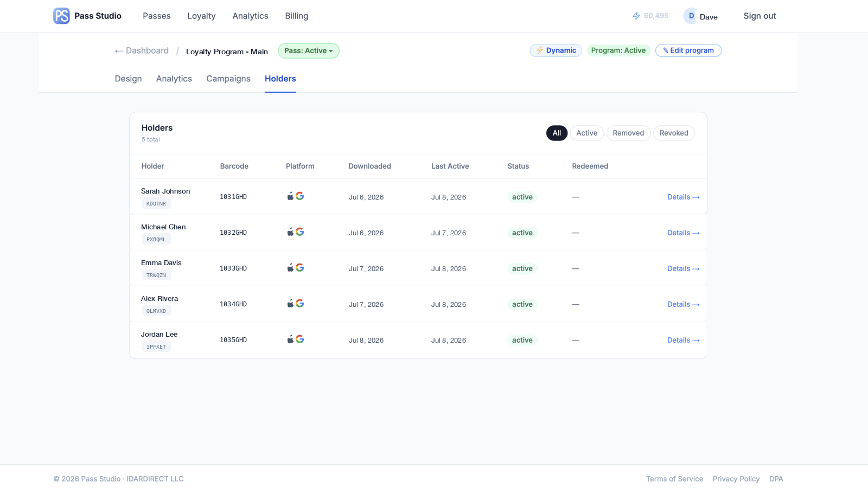Image resolution: width=868 pixels, height=488 pixels.
Task: Click active status badge for Jordan Lee
Action: point(522,341)
